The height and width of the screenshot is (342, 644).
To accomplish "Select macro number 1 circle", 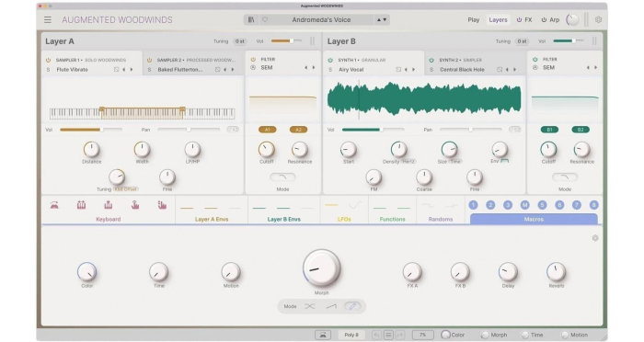I will coord(473,205).
